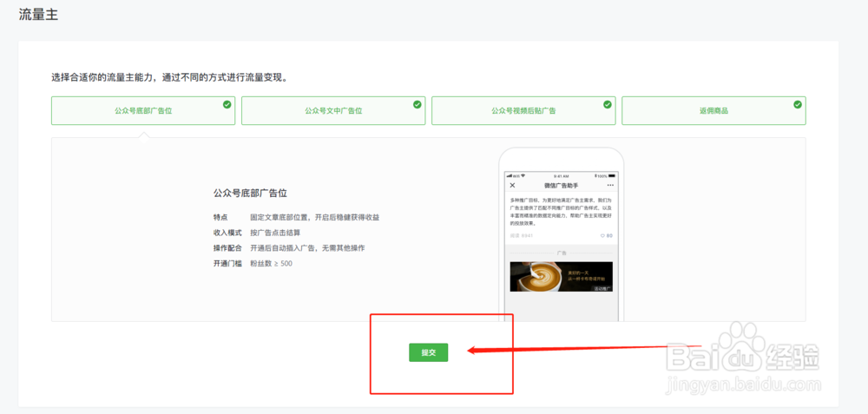Click the green 提交 button

[x=429, y=352]
